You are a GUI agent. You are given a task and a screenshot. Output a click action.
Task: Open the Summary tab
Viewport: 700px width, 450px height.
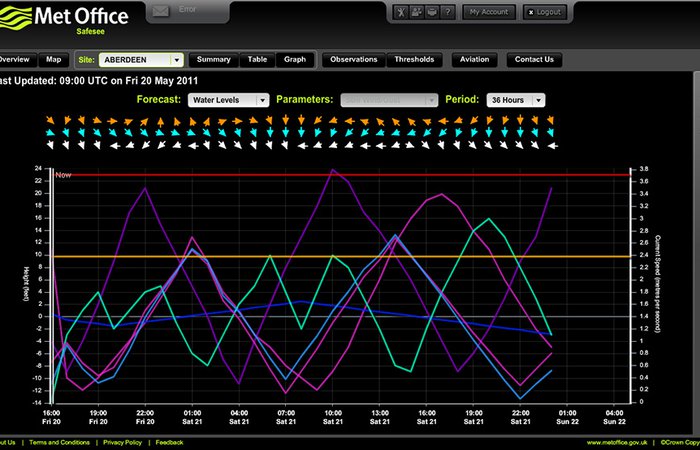[x=213, y=60]
